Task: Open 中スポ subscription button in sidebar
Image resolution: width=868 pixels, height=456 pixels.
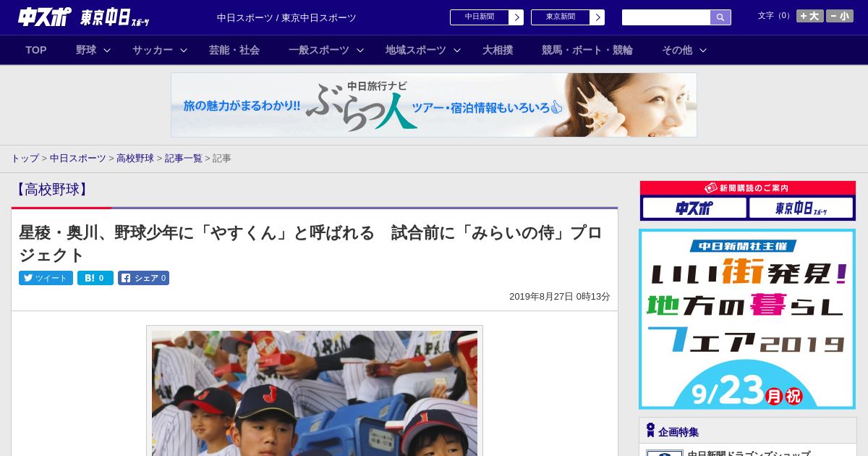Action: tap(694, 208)
